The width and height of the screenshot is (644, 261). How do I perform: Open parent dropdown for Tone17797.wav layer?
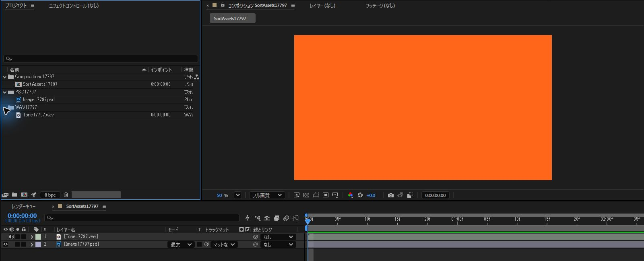279,237
